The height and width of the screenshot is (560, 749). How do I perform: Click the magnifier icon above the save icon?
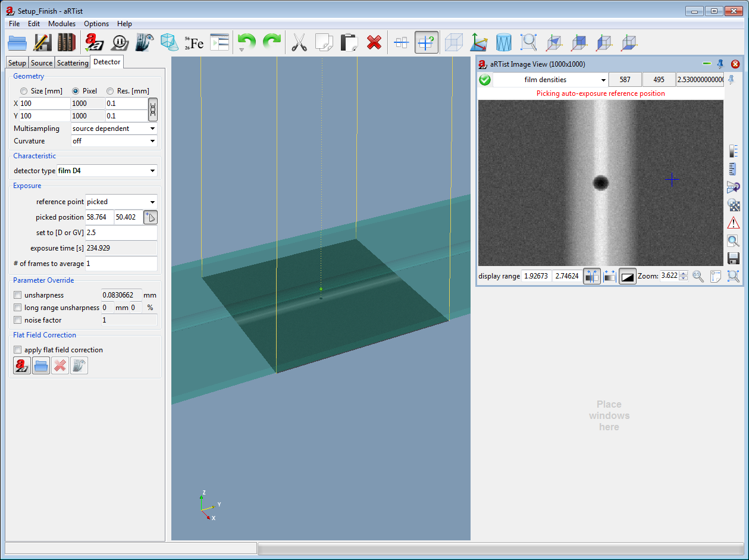pyautogui.click(x=734, y=241)
